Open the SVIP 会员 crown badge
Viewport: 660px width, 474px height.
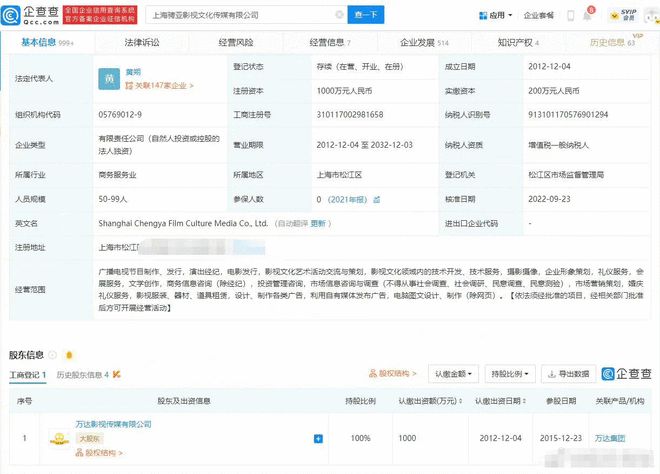coord(625,15)
